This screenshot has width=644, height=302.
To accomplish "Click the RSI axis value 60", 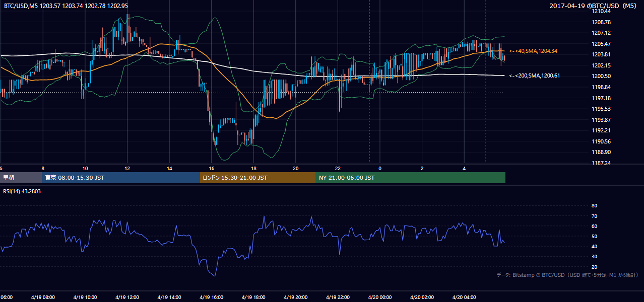I will pos(594,226).
